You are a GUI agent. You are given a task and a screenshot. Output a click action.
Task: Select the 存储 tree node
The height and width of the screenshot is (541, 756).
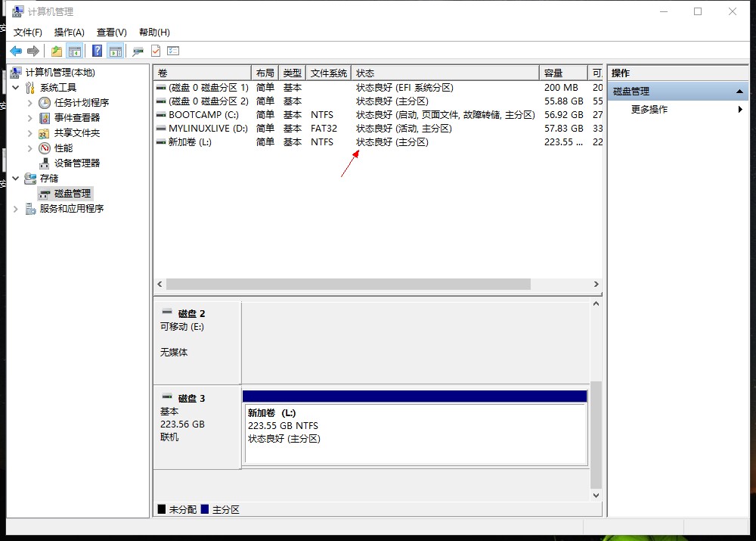48,179
